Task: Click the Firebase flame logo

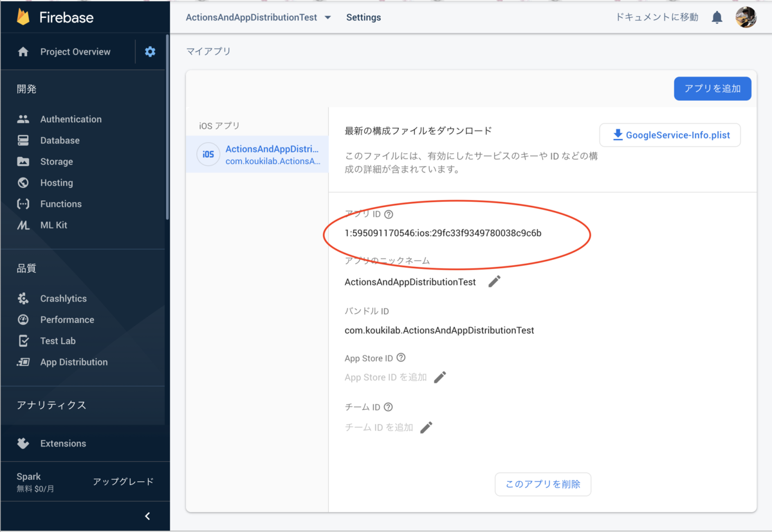Action: pos(24,17)
